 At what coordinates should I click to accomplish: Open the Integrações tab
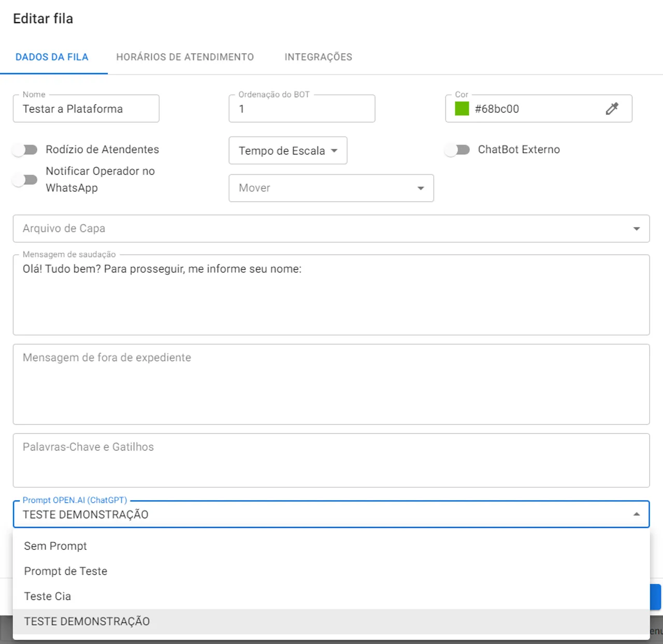[318, 57]
